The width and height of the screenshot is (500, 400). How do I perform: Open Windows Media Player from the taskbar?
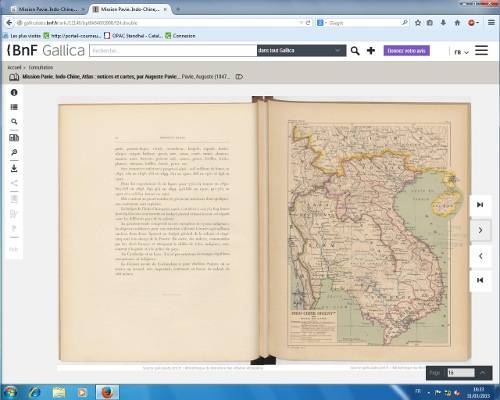(x=82, y=392)
